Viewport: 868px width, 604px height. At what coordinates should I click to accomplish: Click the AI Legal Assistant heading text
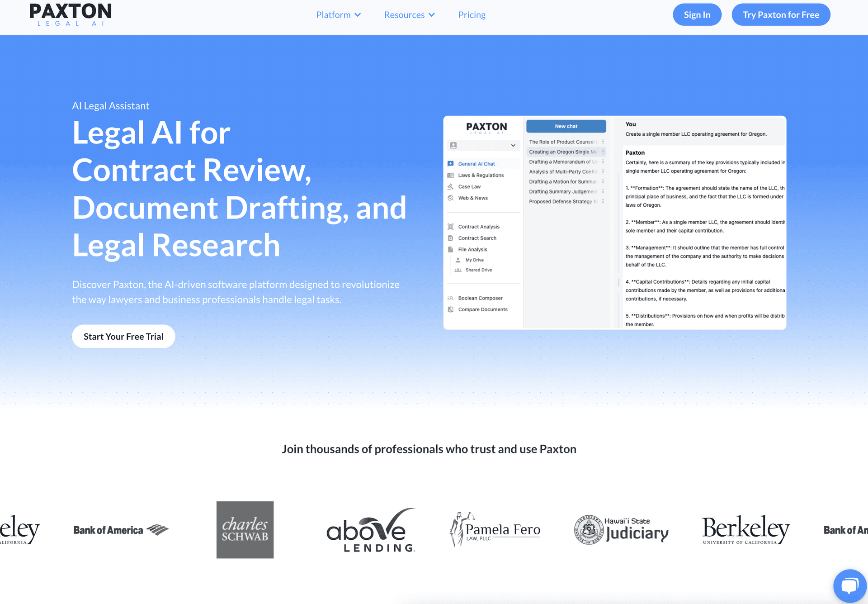click(x=111, y=106)
